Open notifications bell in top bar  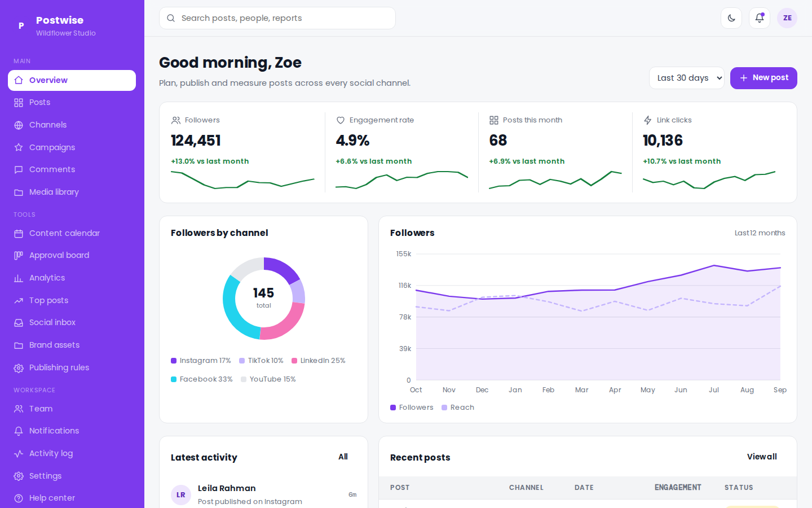click(760, 18)
